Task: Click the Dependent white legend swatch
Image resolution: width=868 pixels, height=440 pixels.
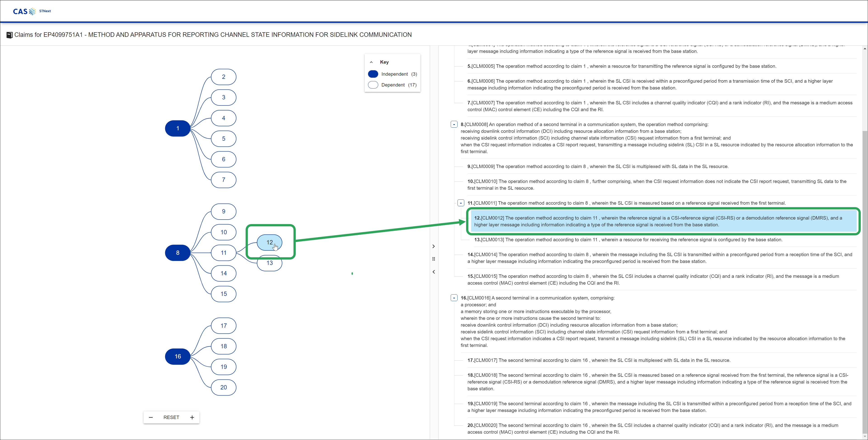Action: coord(373,85)
